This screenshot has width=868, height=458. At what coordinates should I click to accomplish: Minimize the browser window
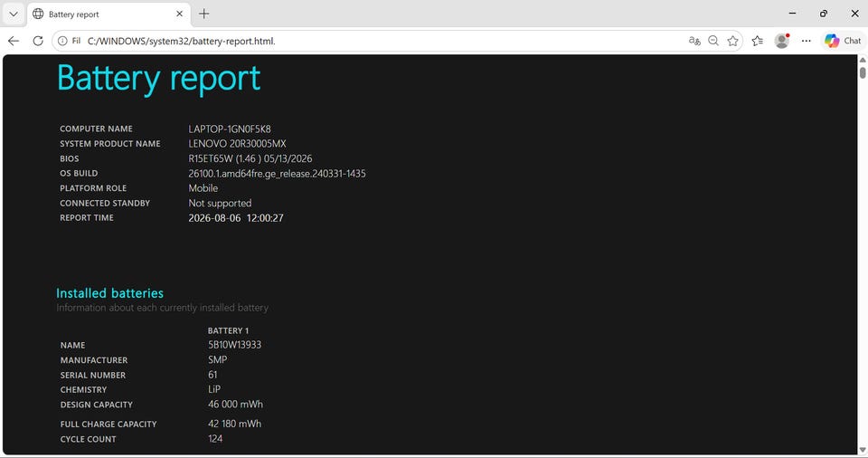click(x=792, y=14)
